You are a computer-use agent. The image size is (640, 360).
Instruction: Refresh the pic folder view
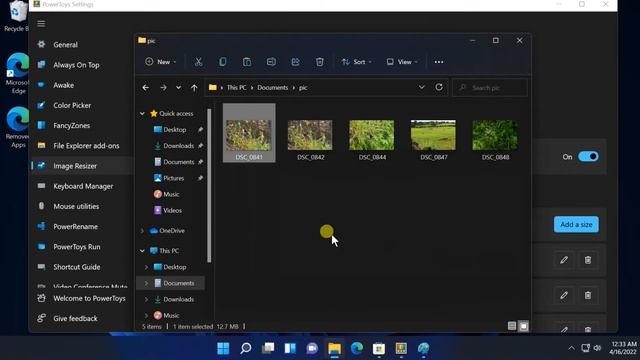point(439,87)
